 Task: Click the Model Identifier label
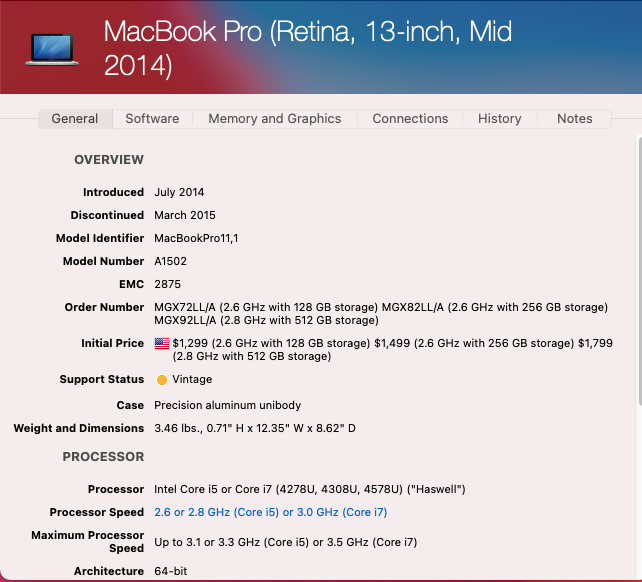point(100,238)
